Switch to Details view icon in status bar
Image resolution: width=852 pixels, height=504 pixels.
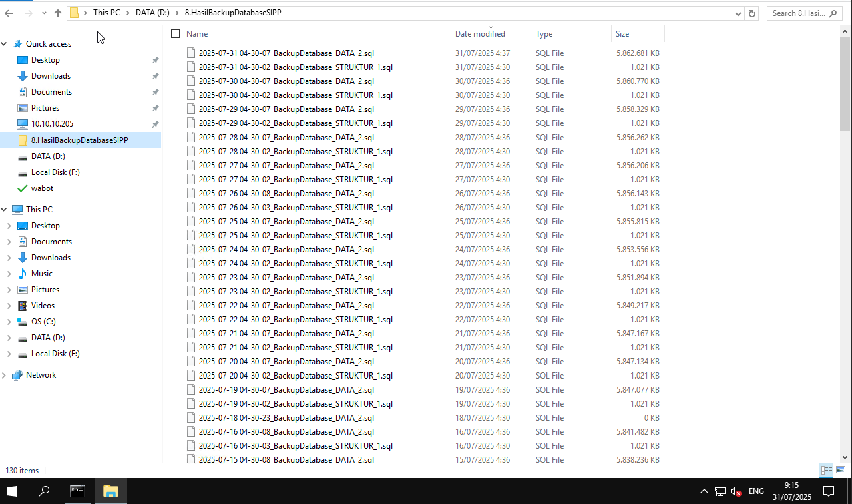(x=826, y=470)
